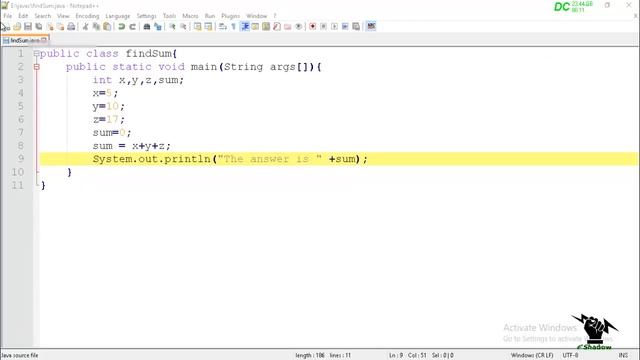Toggle Show All Characters pilcrow icon
Screen dimensions: 640x360
point(233,27)
